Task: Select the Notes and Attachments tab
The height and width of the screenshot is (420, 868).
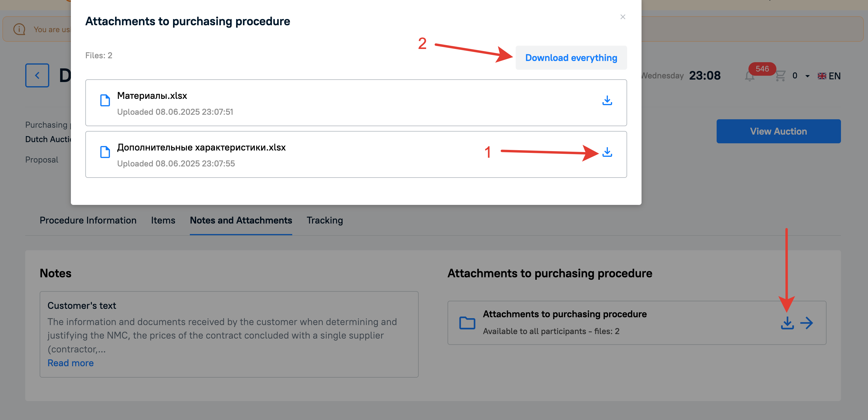Action: point(241,221)
